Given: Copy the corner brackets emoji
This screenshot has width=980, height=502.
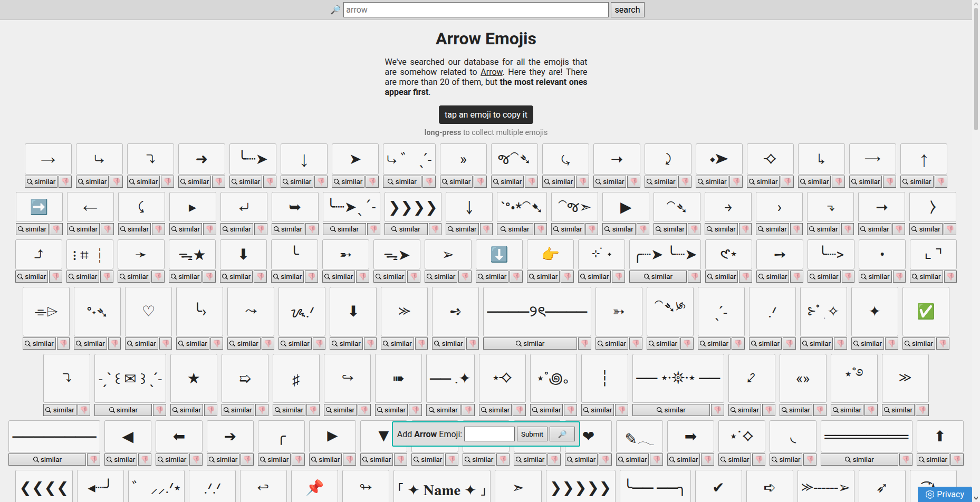Looking at the screenshot, I should pyautogui.click(x=933, y=254).
